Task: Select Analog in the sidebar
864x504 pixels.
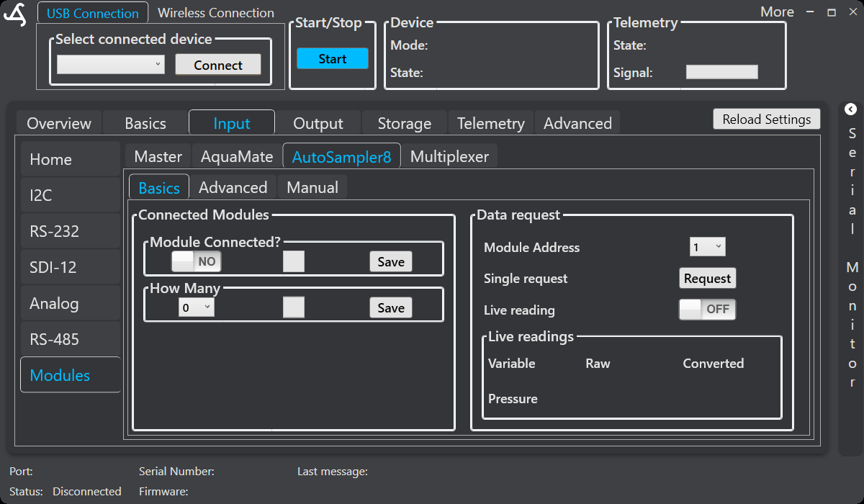Action: 71,303
